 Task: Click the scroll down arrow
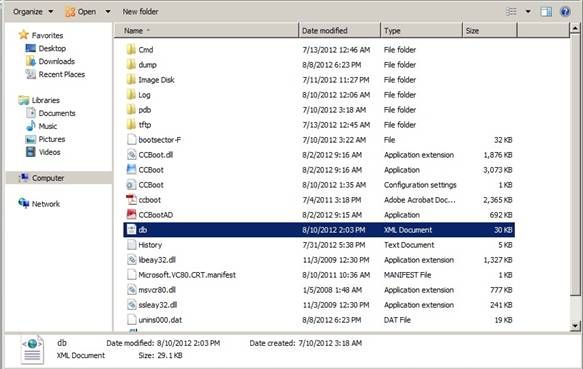pos(575,326)
